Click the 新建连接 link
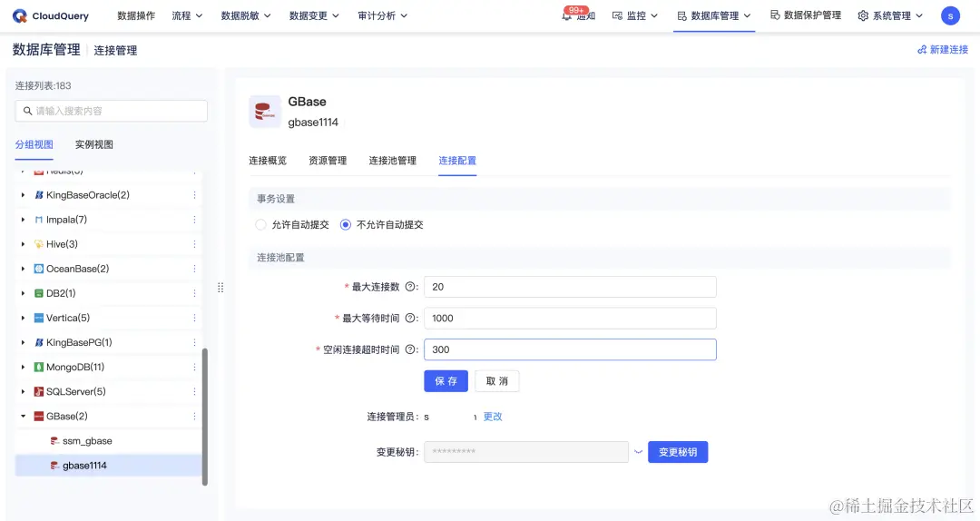The image size is (980, 521). pos(943,49)
